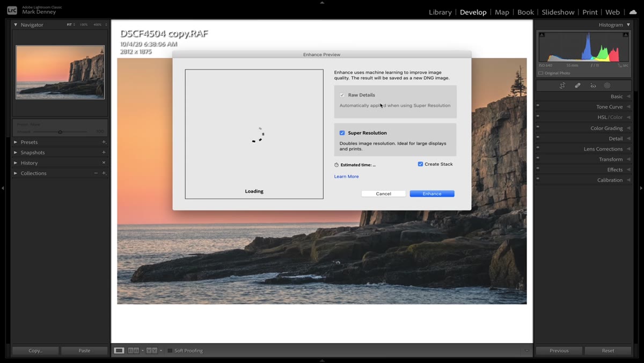The width and height of the screenshot is (644, 363).
Task: Open the Before/After view mode dropdown arrow
Action: tap(160, 351)
